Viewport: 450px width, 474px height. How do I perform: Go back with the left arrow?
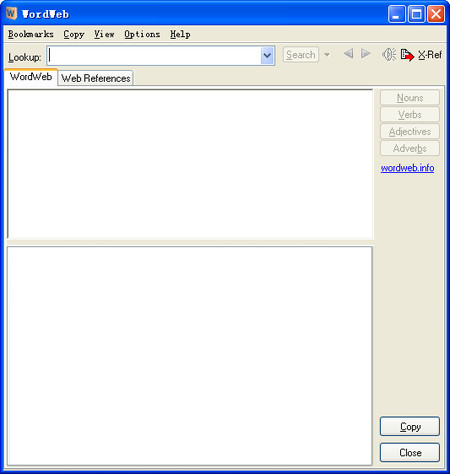pos(348,54)
